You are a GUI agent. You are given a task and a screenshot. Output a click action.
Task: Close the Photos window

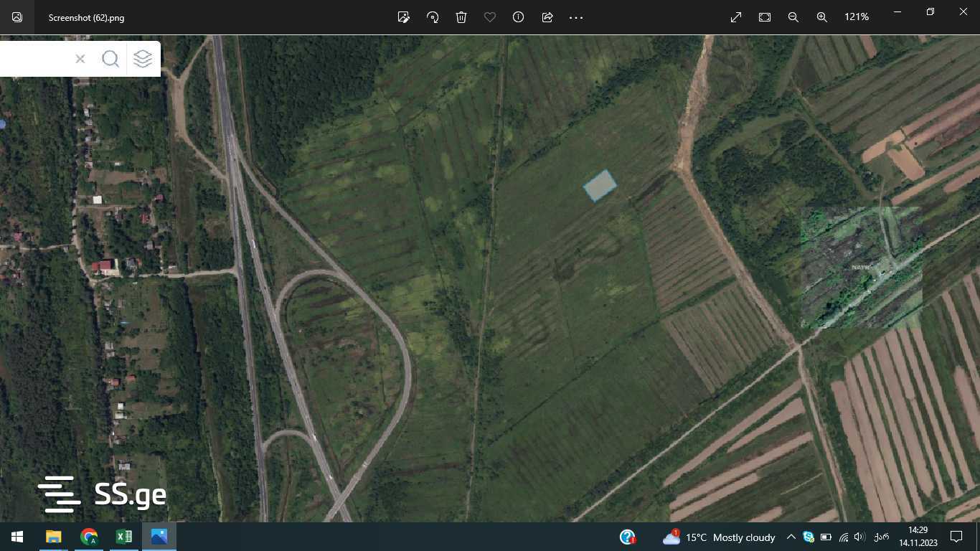click(x=963, y=12)
